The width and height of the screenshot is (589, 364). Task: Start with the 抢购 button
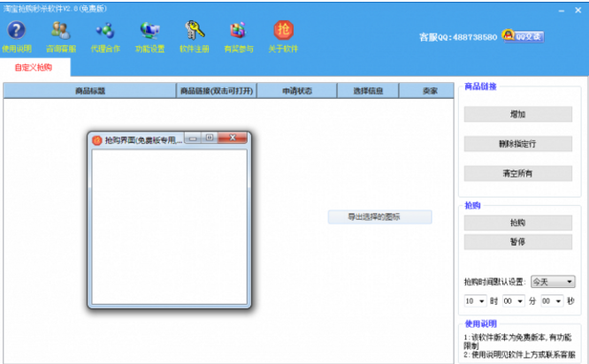[x=518, y=223]
